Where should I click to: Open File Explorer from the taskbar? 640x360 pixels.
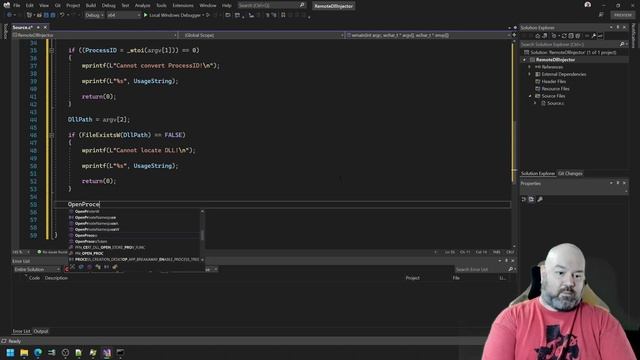(x=24, y=352)
